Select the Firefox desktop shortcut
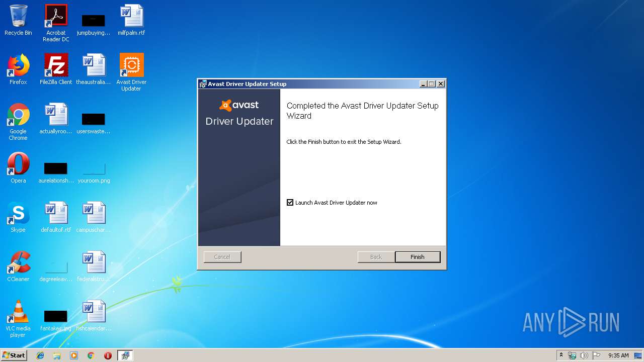Viewport: 644px width, 362px height. (x=18, y=70)
